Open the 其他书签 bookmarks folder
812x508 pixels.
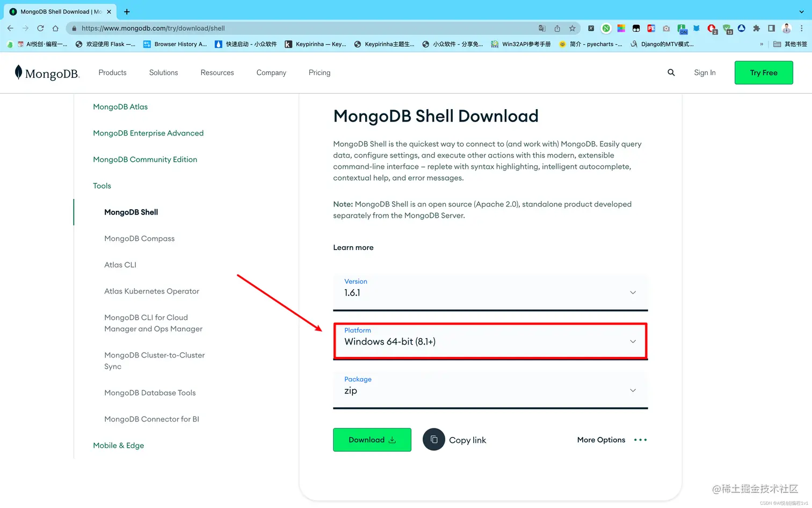[x=790, y=44]
